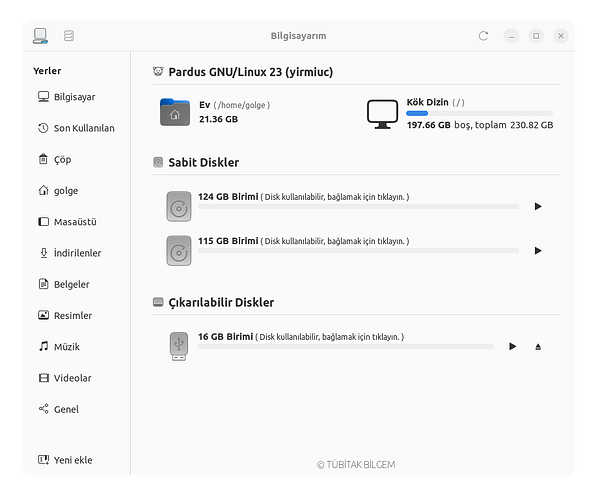
Task: Click the © TÜBİTAK BİLGEM footer text
Action: pos(356,465)
